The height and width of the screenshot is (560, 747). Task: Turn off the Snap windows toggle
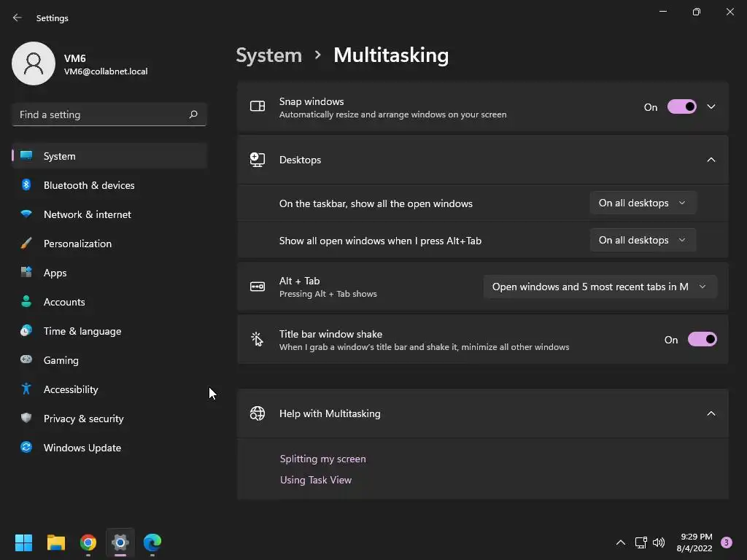pos(682,107)
